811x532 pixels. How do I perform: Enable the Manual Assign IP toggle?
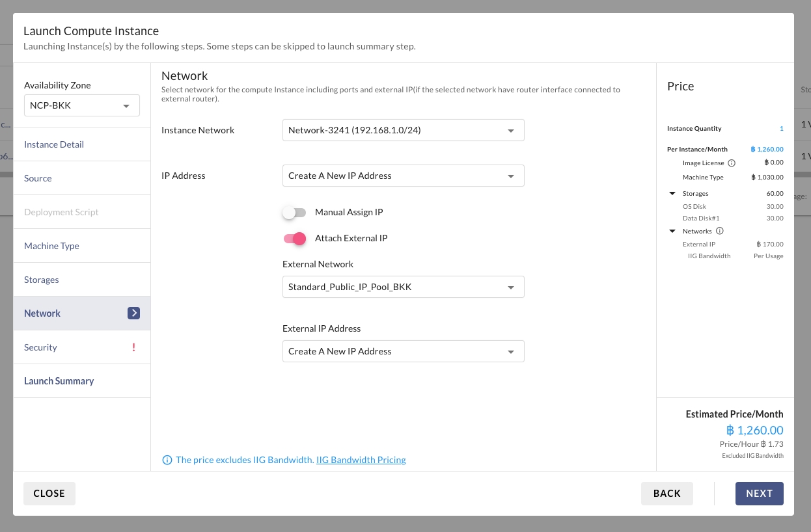pyautogui.click(x=294, y=213)
